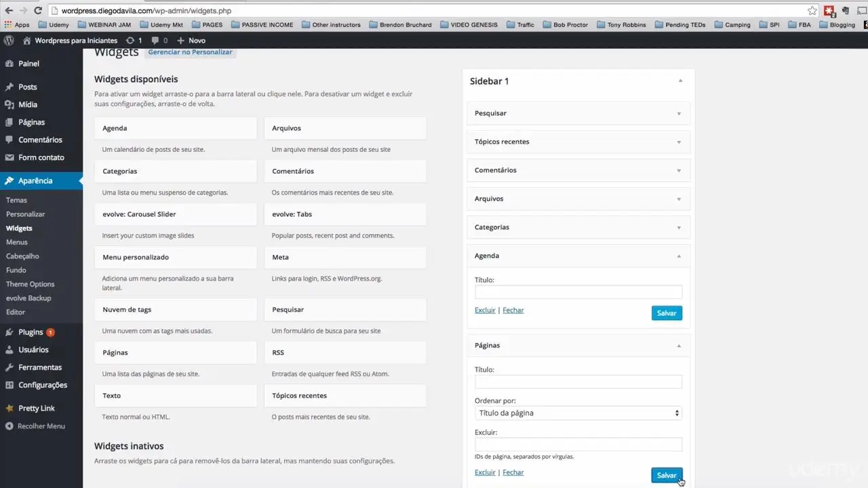Open the Ordenar por dropdown

tap(578, 413)
